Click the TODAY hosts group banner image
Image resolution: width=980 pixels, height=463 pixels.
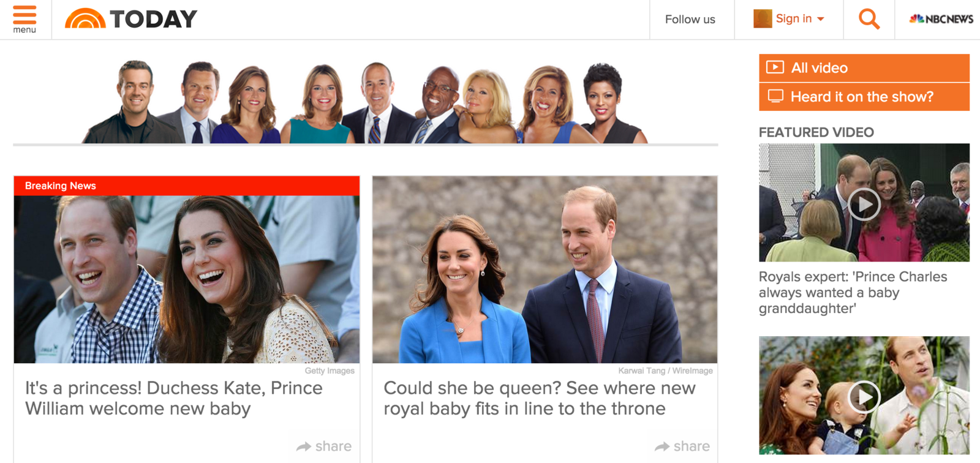pos(365,101)
